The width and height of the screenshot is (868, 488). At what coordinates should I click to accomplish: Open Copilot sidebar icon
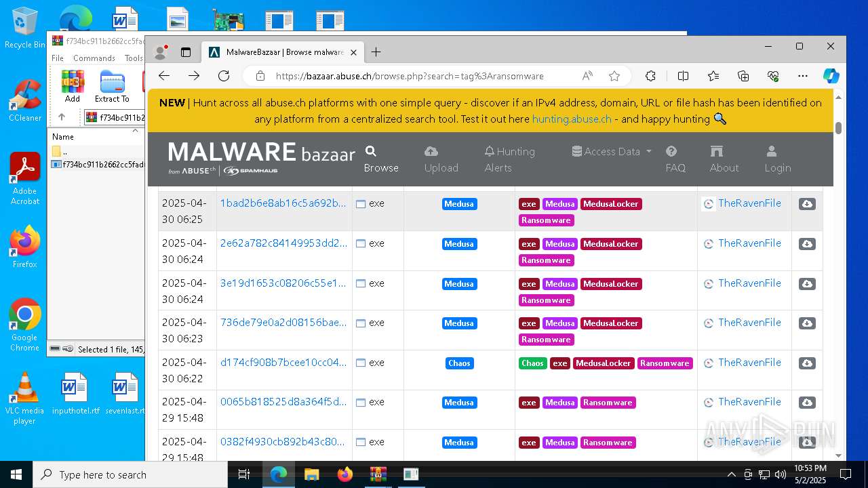(x=831, y=76)
